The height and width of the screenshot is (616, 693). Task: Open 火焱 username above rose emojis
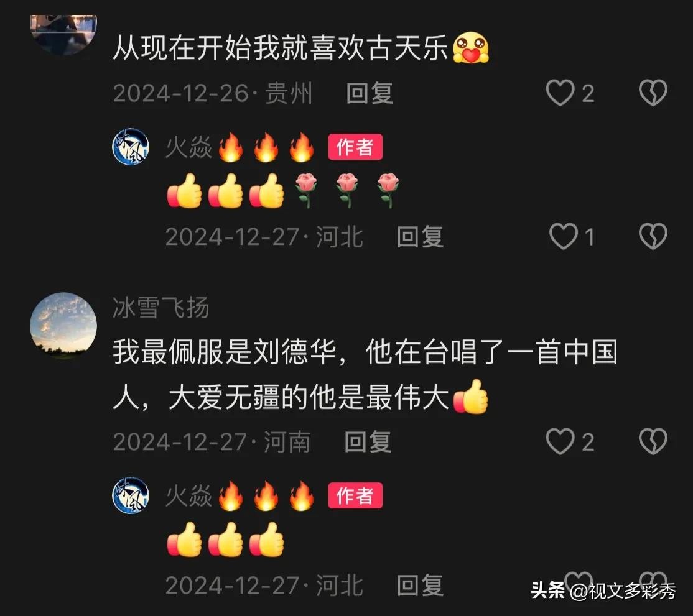click(x=188, y=147)
